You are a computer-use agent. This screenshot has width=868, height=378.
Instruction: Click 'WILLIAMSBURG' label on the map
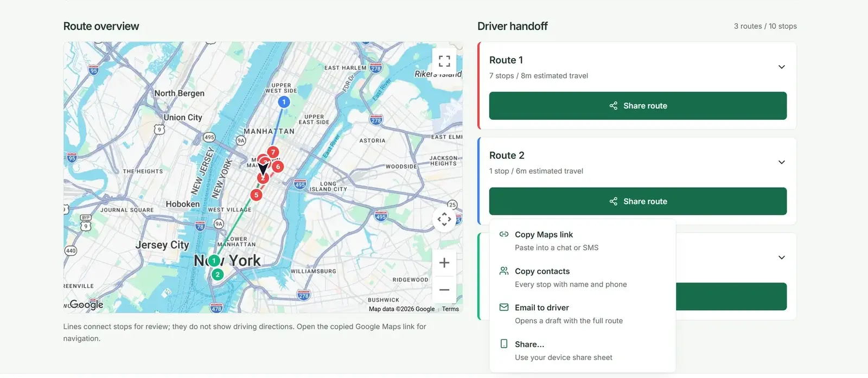pos(313,271)
